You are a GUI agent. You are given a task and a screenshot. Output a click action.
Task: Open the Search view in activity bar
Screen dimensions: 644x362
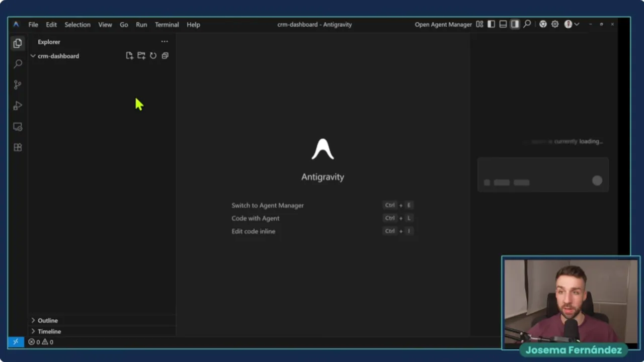(18, 64)
